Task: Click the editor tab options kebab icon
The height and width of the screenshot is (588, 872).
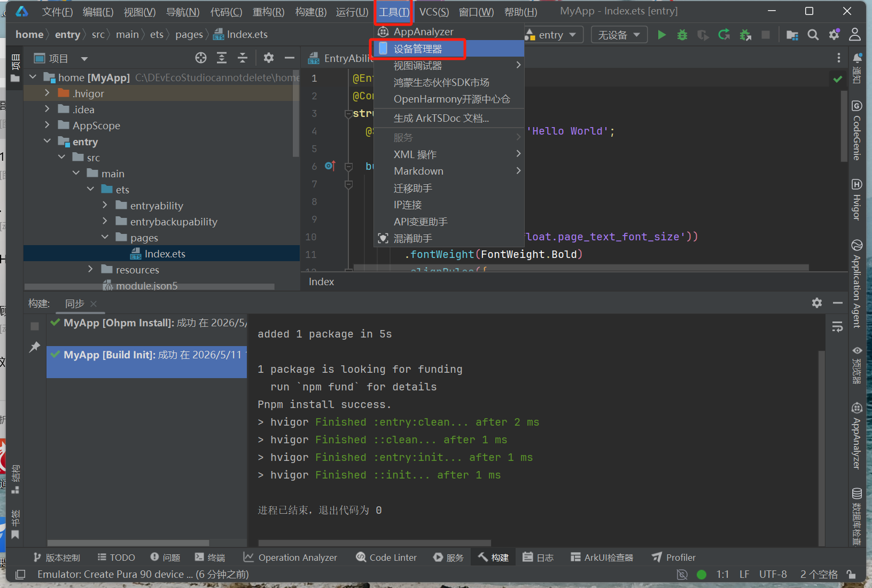Action: coord(839,58)
